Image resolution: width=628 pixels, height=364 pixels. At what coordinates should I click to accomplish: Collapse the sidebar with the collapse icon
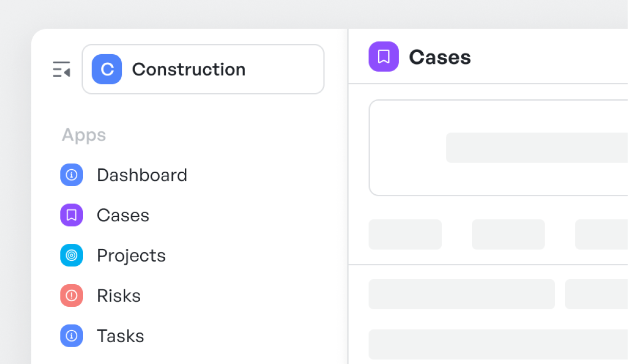pyautogui.click(x=61, y=70)
